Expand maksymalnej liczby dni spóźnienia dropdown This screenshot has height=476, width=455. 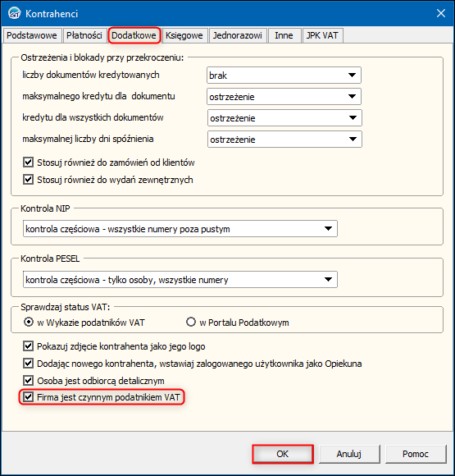(x=284, y=140)
